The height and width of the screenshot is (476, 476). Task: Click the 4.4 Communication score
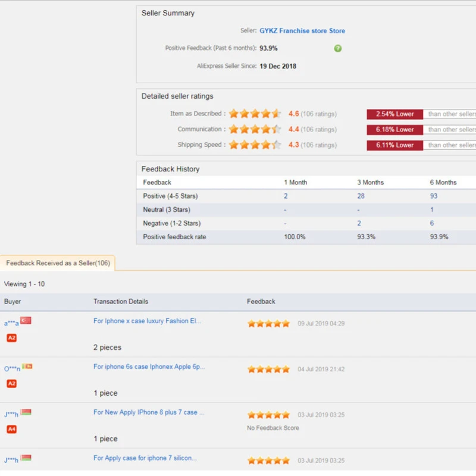click(293, 129)
